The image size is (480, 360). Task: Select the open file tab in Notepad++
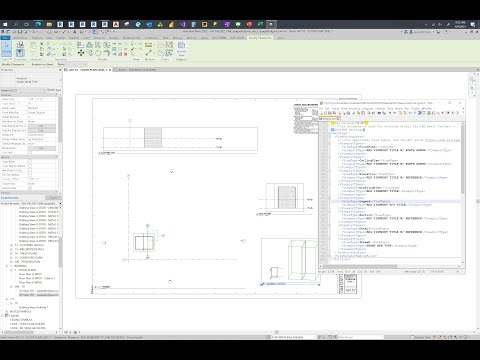coord(330,119)
